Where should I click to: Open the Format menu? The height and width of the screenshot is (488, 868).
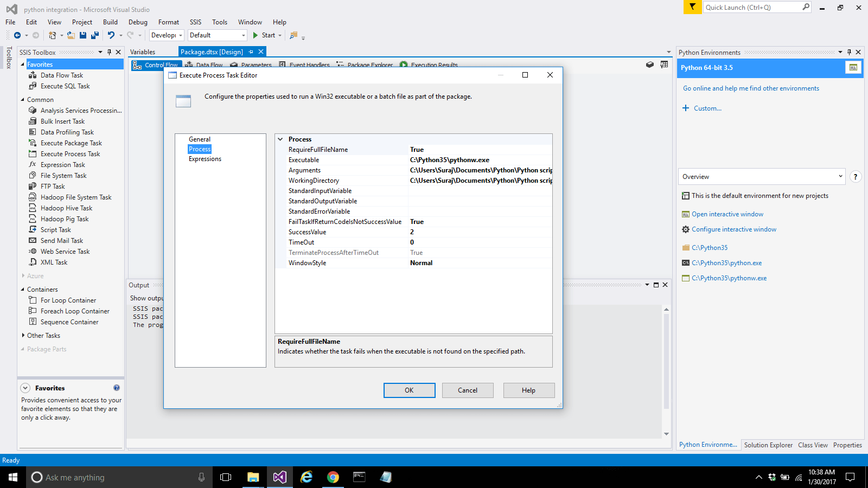[169, 22]
